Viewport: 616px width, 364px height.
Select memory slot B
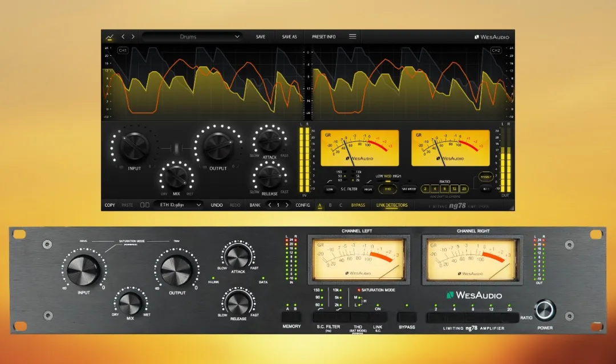pos(330,205)
